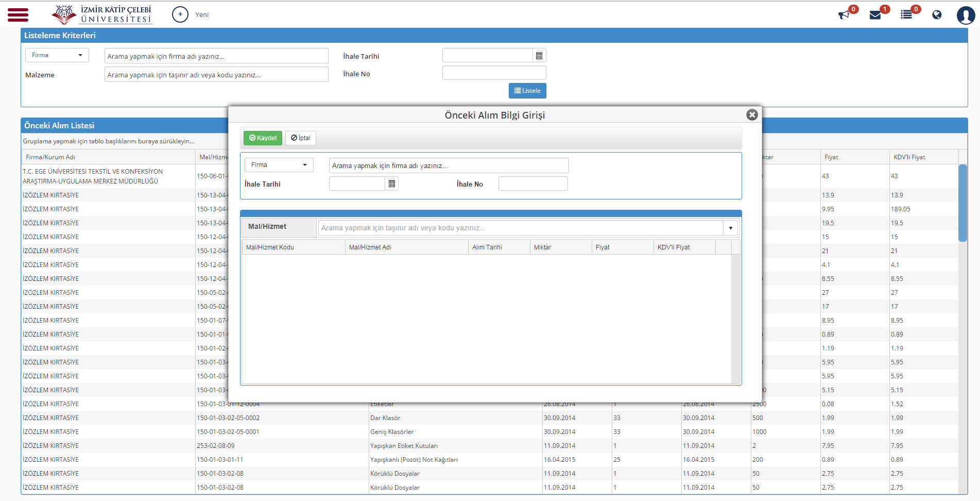Focus the İhale Tarihi field in criteria
Viewport: 980px width, 501px height.
(x=487, y=56)
